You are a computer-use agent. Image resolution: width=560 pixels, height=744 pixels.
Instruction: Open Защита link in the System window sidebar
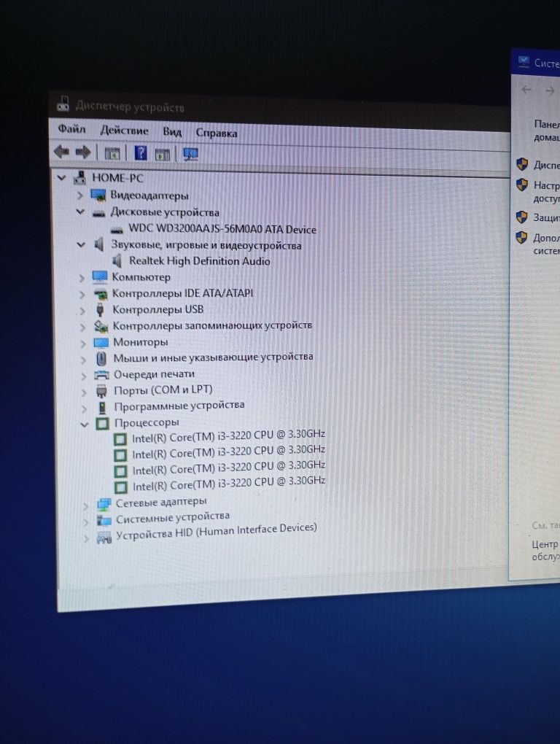pyautogui.click(x=546, y=218)
